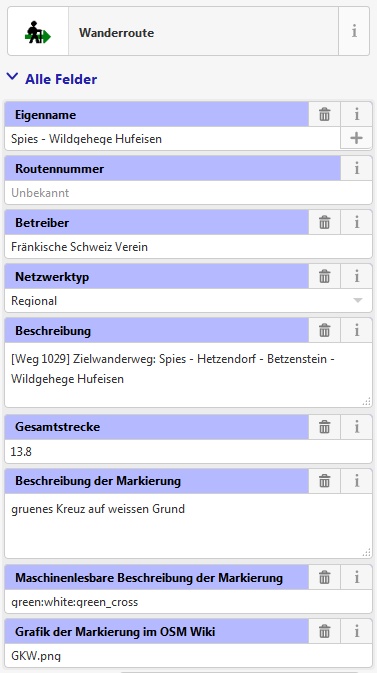Delete the Eigenname field with trash icon

325,115
